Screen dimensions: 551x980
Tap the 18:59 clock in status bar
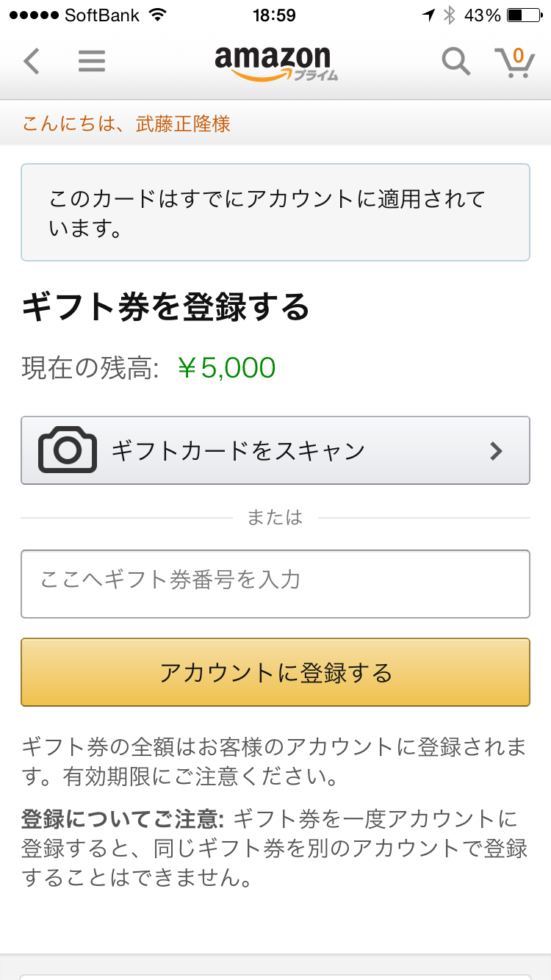click(x=273, y=15)
